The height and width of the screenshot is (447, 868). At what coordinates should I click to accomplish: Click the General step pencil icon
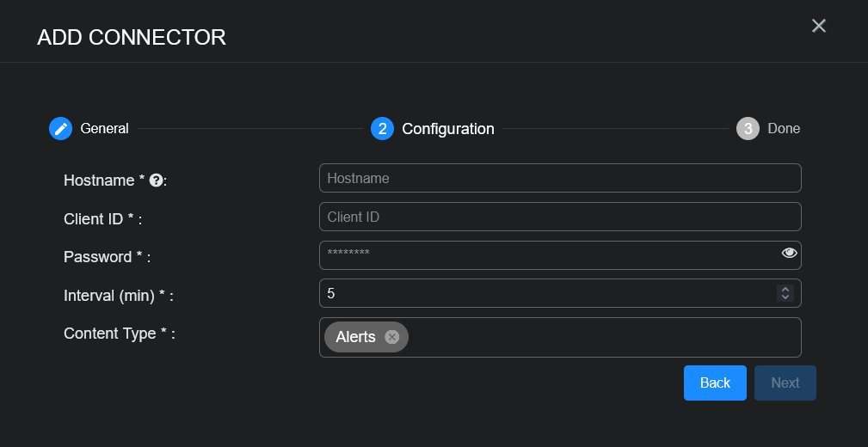[60, 129]
